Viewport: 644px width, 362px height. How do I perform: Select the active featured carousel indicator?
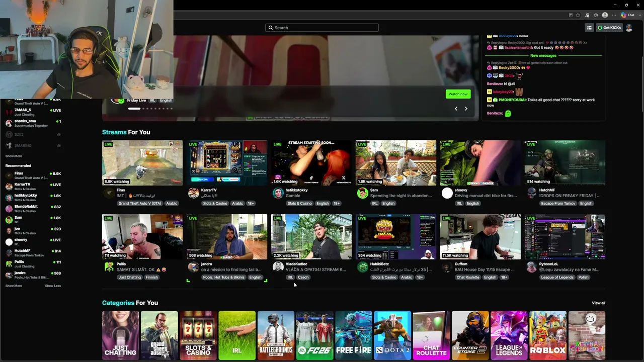[134, 109]
